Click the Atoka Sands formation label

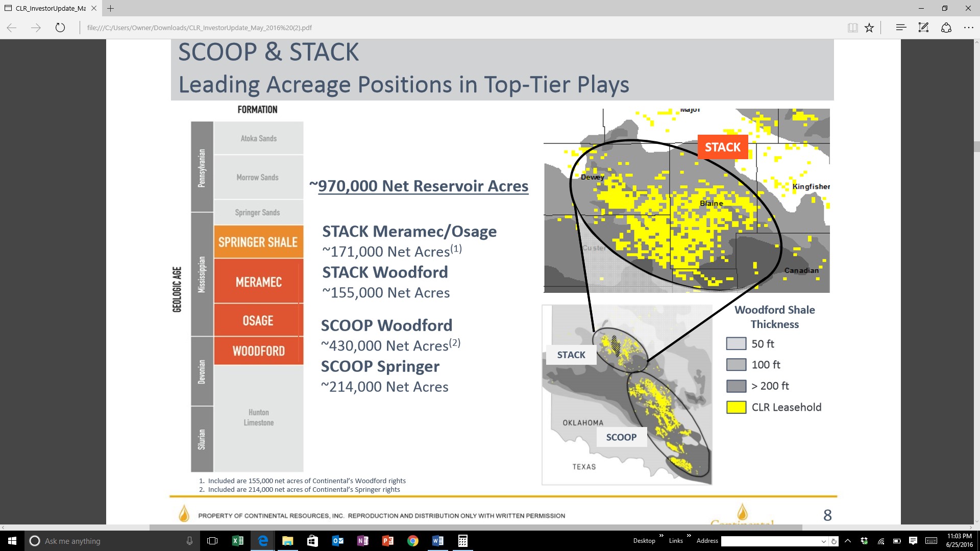click(259, 138)
